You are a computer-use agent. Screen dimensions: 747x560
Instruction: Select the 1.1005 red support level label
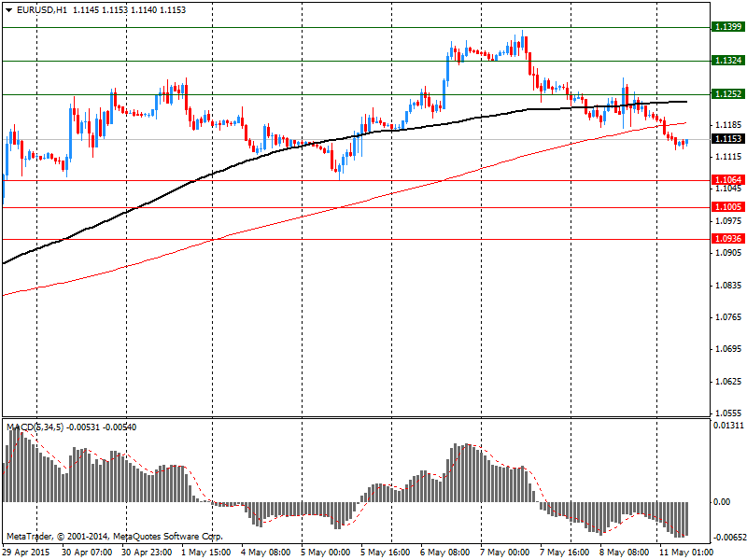coord(728,206)
